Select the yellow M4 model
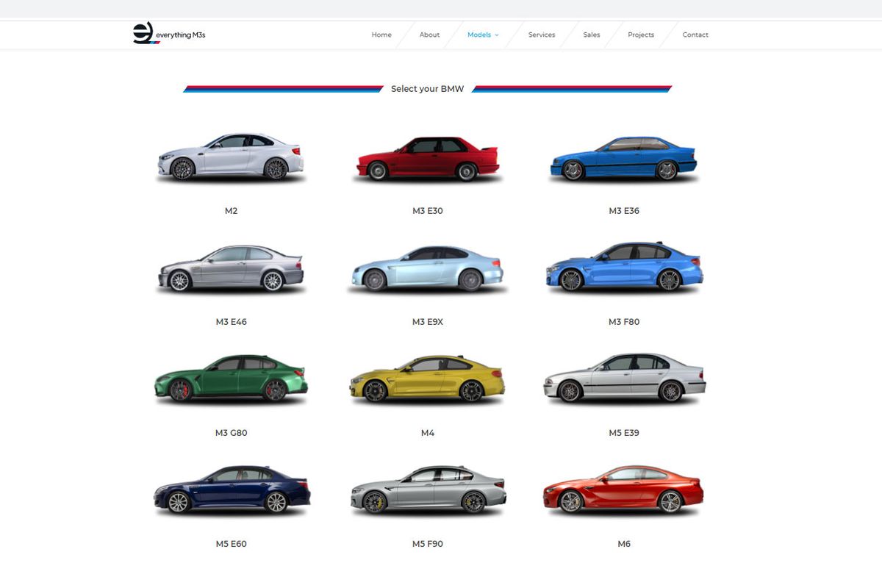 428,379
